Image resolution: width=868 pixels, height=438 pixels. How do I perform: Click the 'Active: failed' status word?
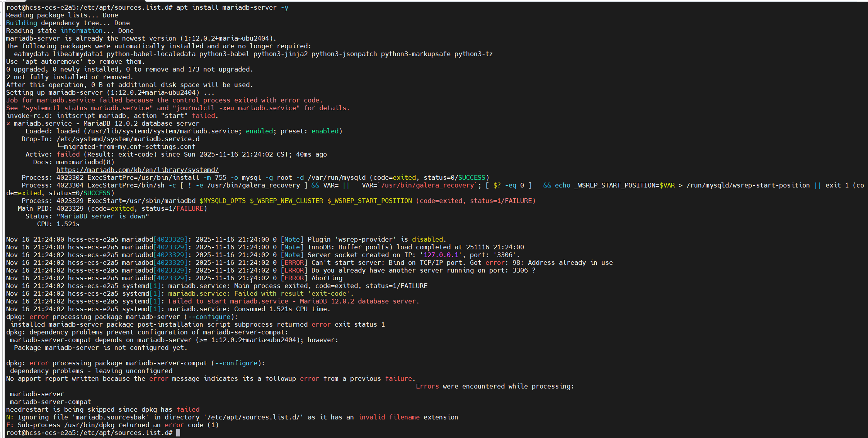68,154
